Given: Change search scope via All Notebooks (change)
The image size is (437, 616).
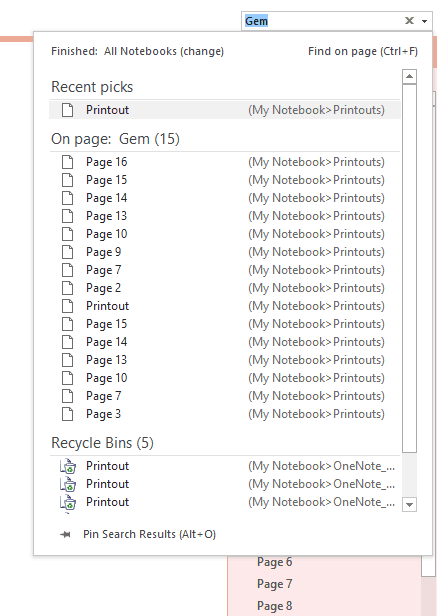Looking at the screenshot, I should point(164,51).
